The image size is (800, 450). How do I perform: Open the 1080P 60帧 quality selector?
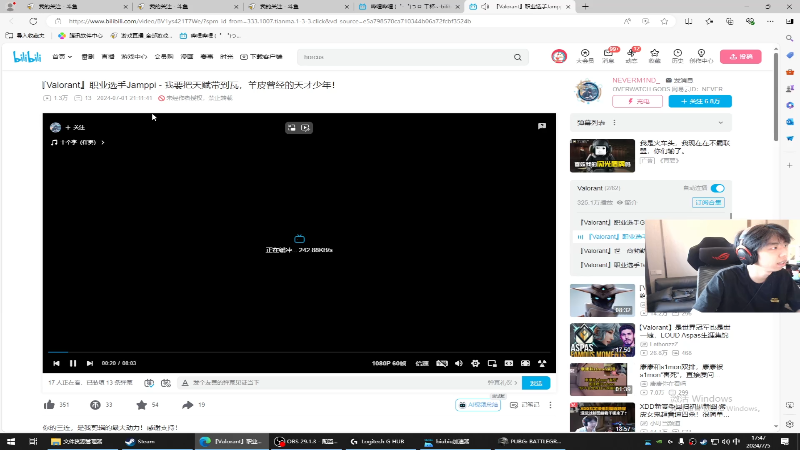pyautogui.click(x=389, y=363)
